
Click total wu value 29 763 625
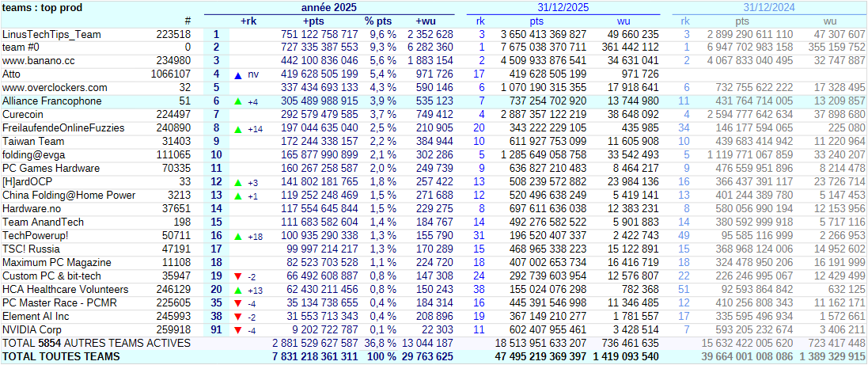(428, 356)
